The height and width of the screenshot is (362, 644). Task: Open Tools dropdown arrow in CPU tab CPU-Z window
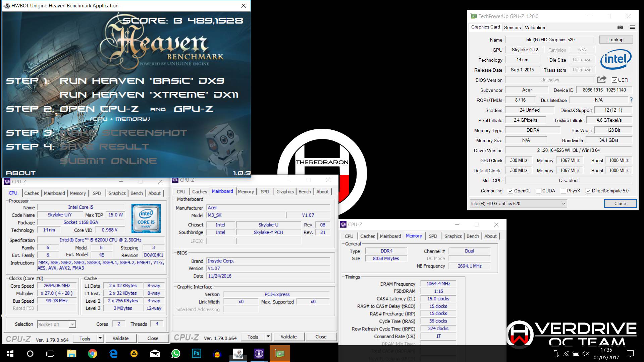coord(100,338)
